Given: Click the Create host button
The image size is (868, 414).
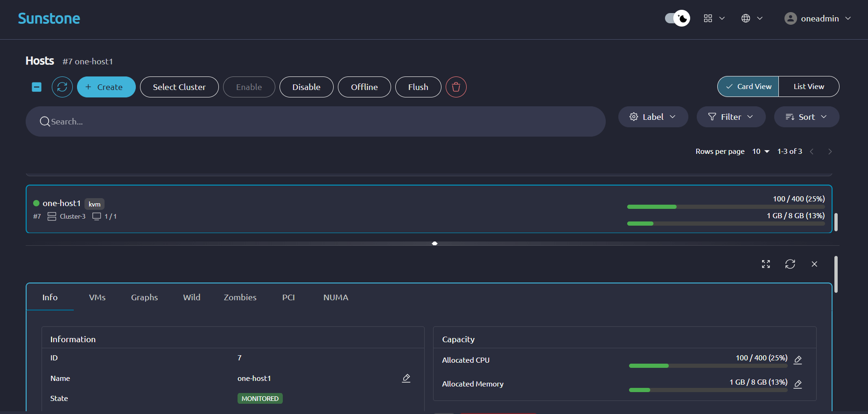Looking at the screenshot, I should pos(106,87).
